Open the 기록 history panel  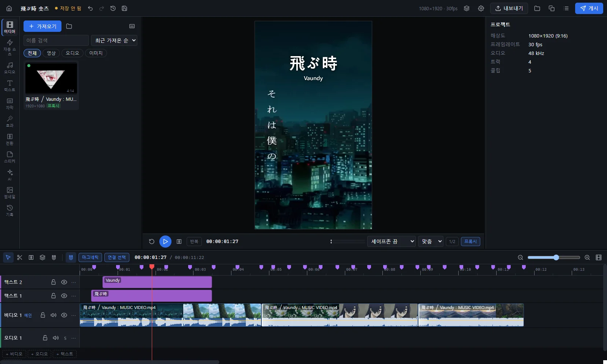click(x=10, y=210)
